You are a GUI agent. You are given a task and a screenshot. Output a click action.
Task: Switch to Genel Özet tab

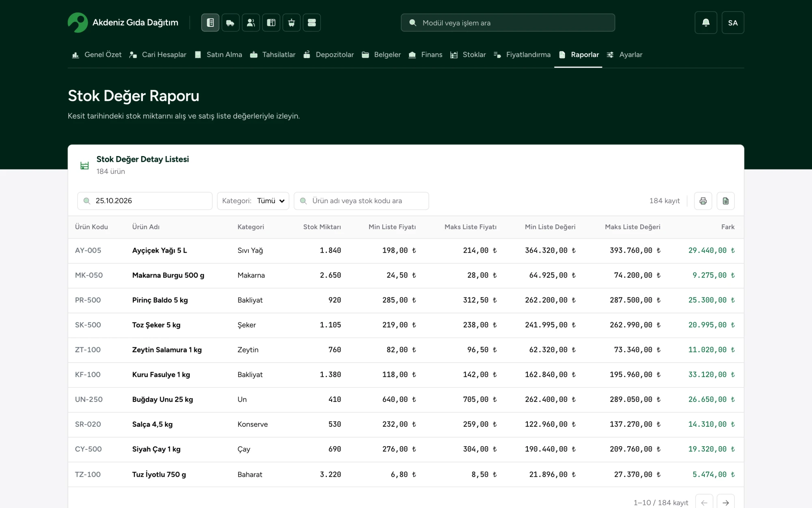click(97, 54)
